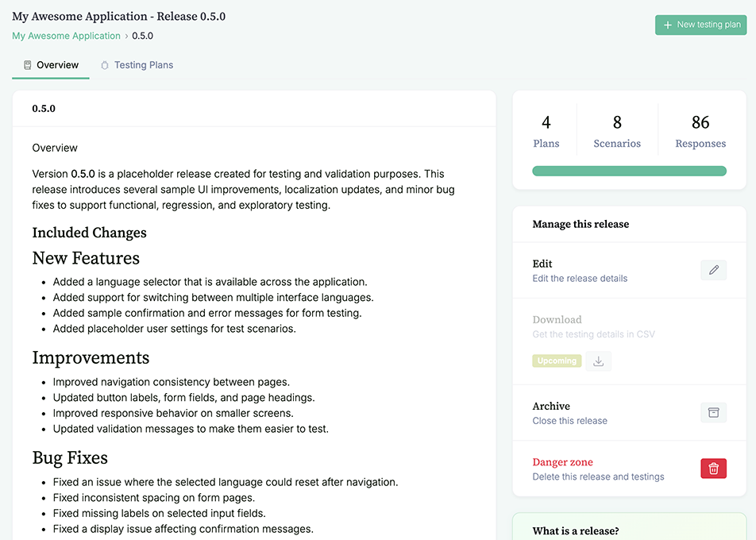
Task: Click the archive box icon
Action: [x=714, y=413]
